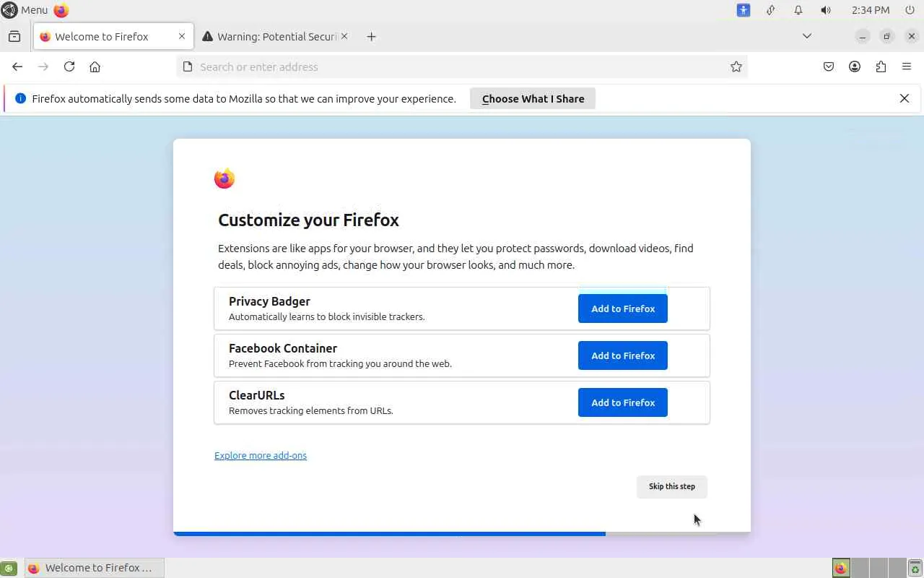This screenshot has width=924, height=578.
Task: Open the system Menu launcher
Action: pos(25,10)
